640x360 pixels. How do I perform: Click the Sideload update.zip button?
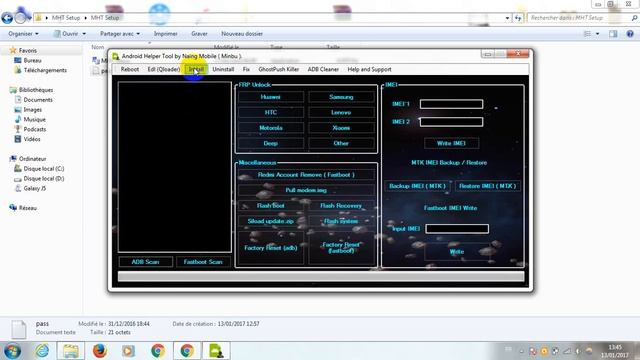(x=271, y=221)
